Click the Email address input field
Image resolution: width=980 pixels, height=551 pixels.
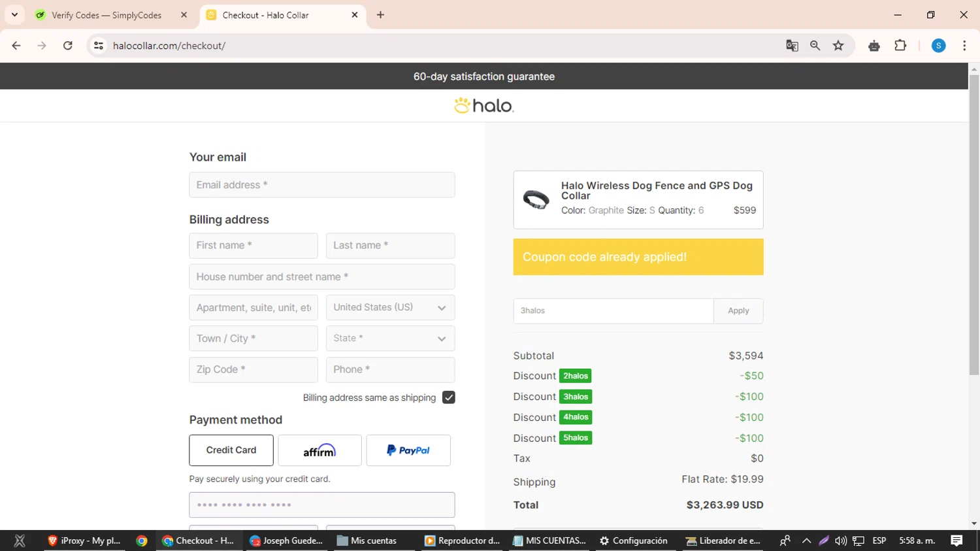click(x=321, y=185)
